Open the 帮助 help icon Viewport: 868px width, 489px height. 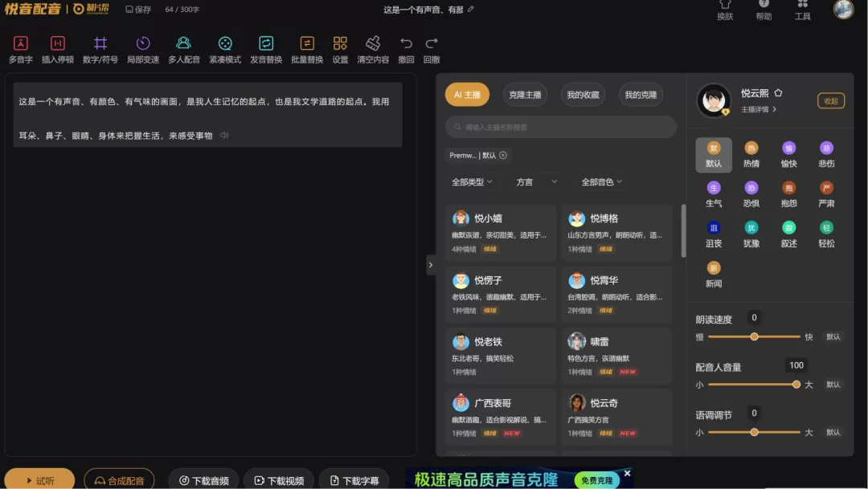(764, 10)
